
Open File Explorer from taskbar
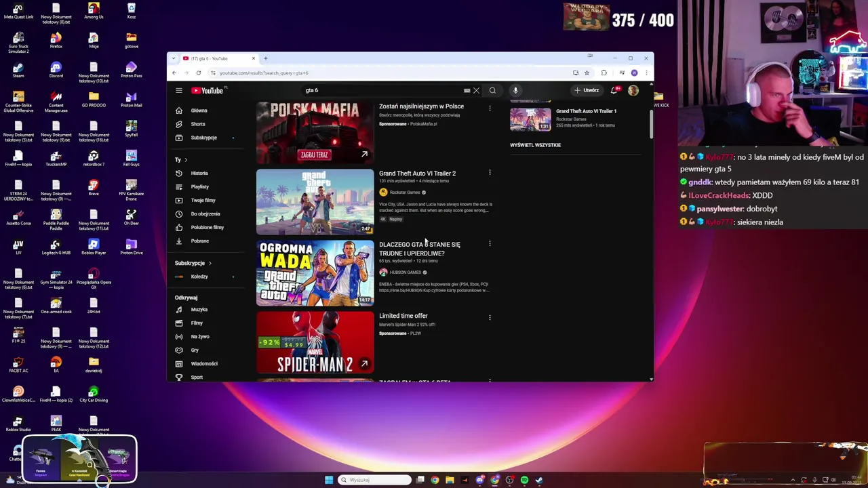(450, 480)
